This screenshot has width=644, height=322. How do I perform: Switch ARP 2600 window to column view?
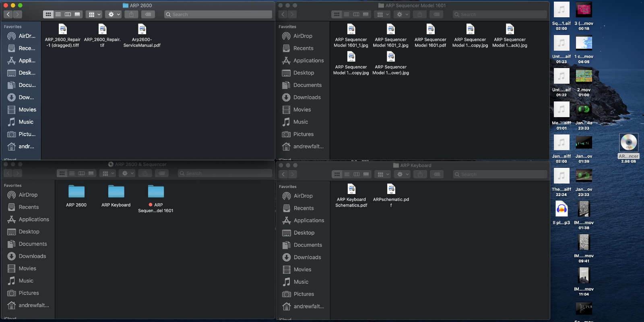click(68, 14)
